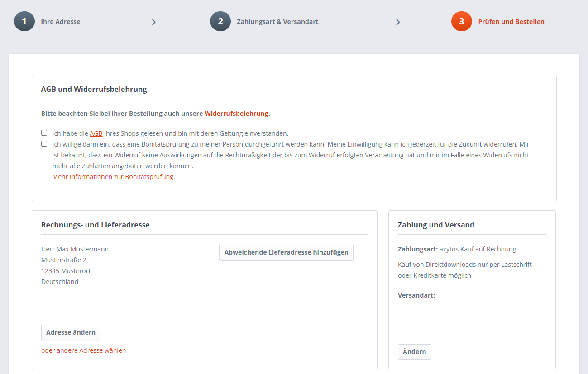Click the name 'Herr Max Mustermann'
This screenshot has height=374, width=588.
click(75, 249)
